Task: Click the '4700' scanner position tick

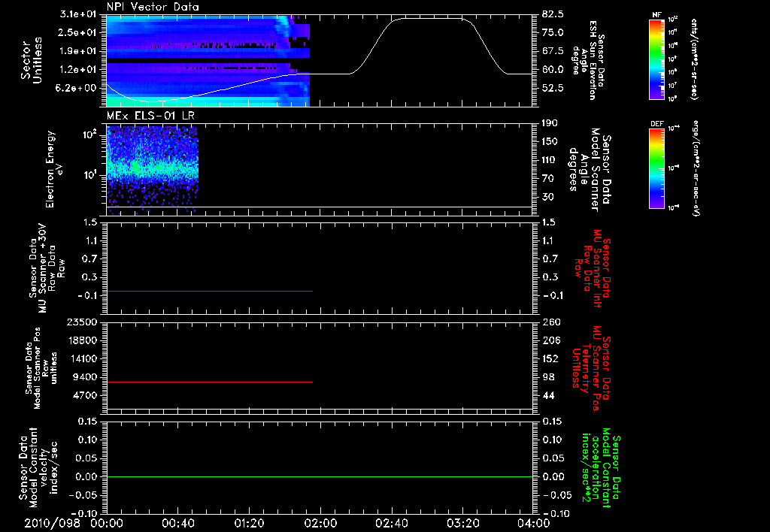Action: click(x=86, y=395)
